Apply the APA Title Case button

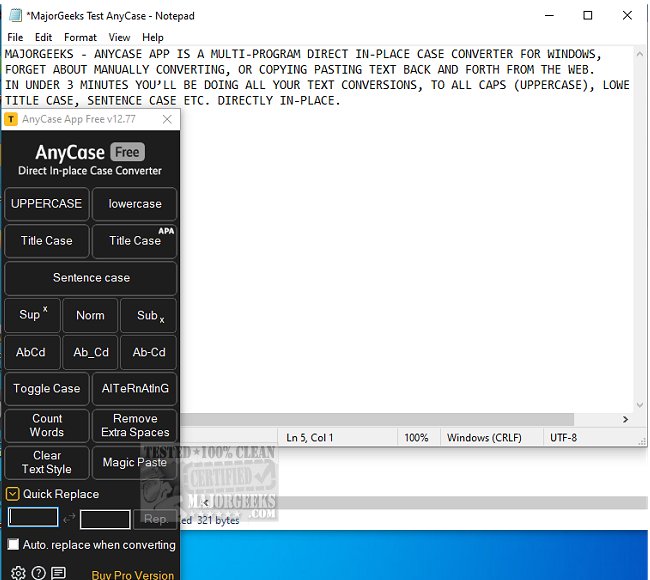click(135, 241)
